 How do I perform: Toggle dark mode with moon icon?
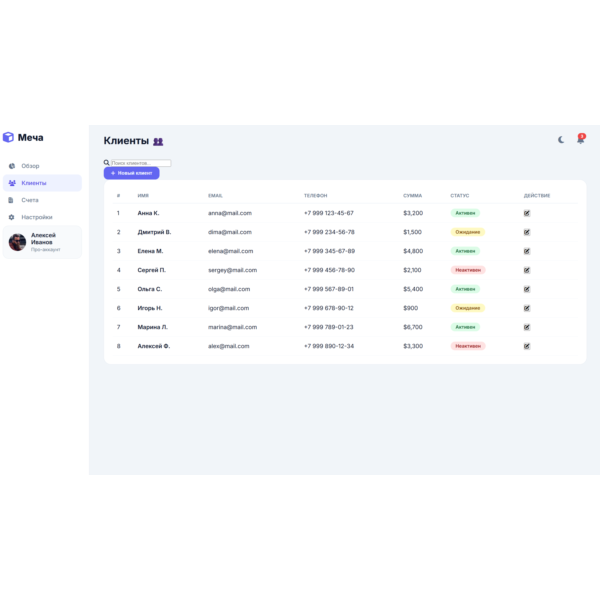[561, 140]
